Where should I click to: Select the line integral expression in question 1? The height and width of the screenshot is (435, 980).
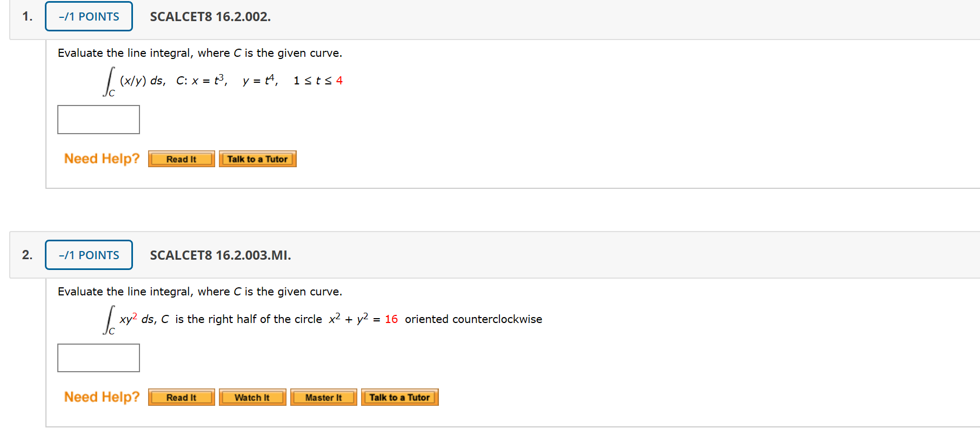point(222,80)
